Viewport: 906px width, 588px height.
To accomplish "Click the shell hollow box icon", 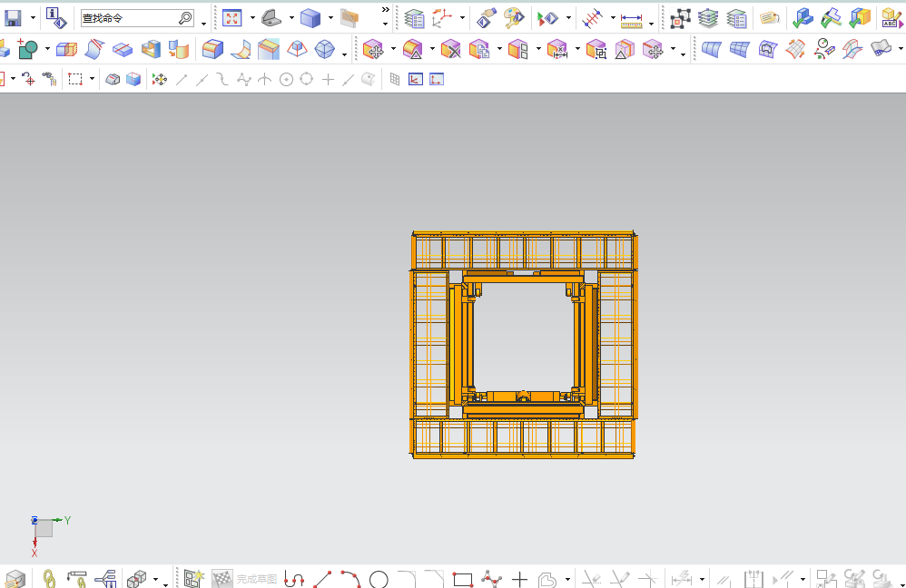I will tap(151, 49).
